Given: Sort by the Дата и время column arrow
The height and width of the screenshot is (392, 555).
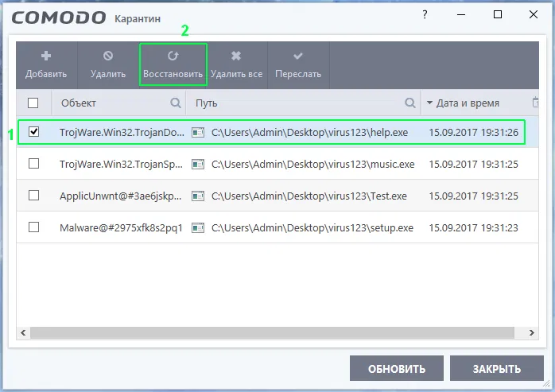Looking at the screenshot, I should [x=429, y=103].
